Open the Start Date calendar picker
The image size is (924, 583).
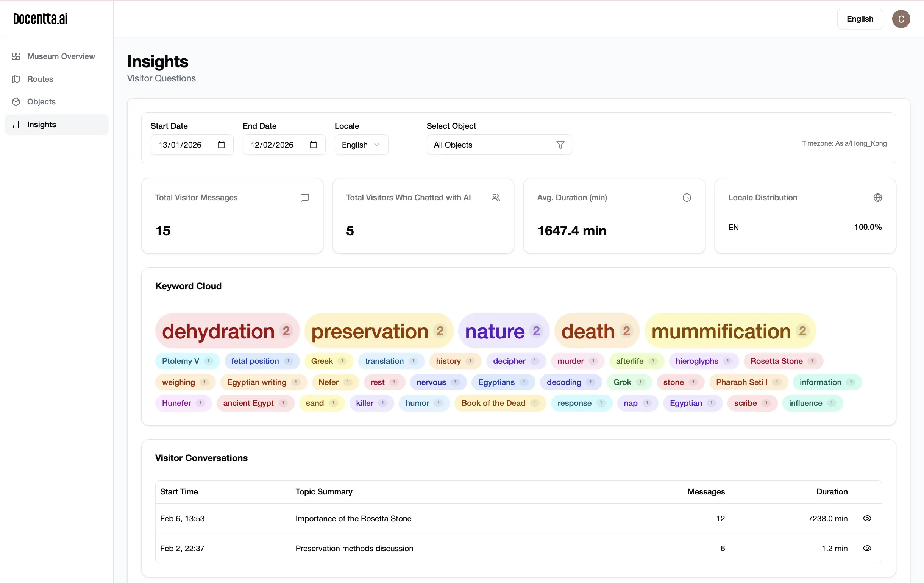coord(221,145)
